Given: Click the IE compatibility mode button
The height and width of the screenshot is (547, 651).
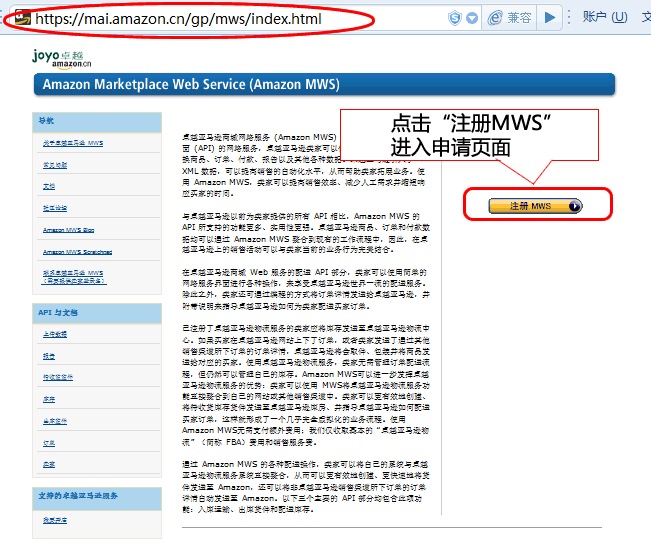Looking at the screenshot, I should 509,18.
